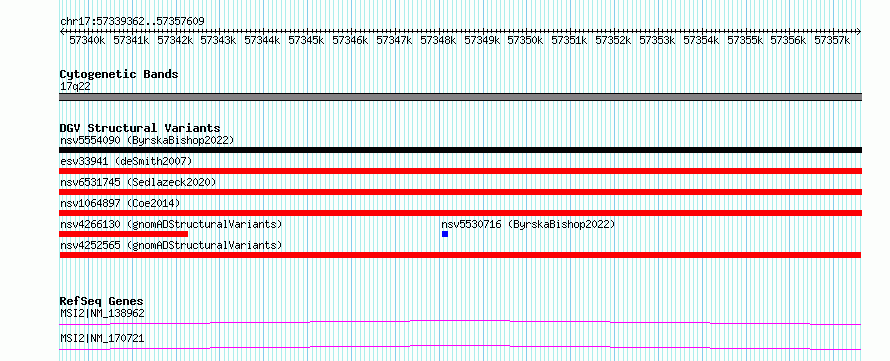
Task: Click the 57356k ruler tick label
Action: (x=789, y=40)
